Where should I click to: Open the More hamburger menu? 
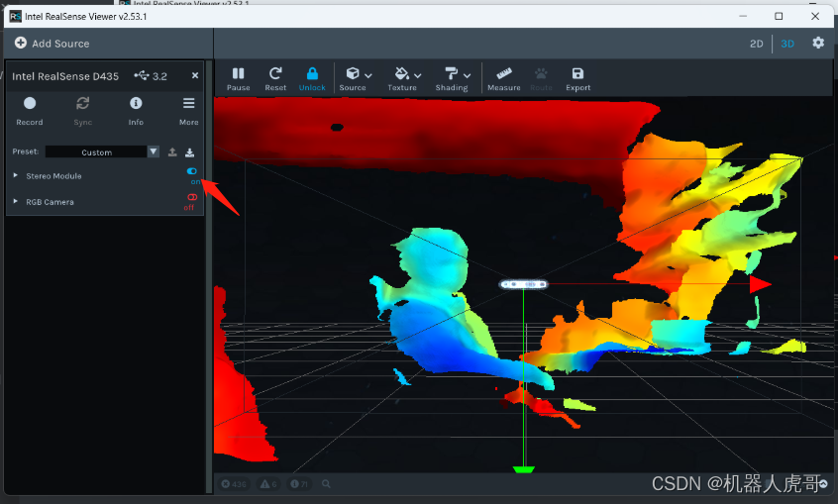pyautogui.click(x=188, y=111)
